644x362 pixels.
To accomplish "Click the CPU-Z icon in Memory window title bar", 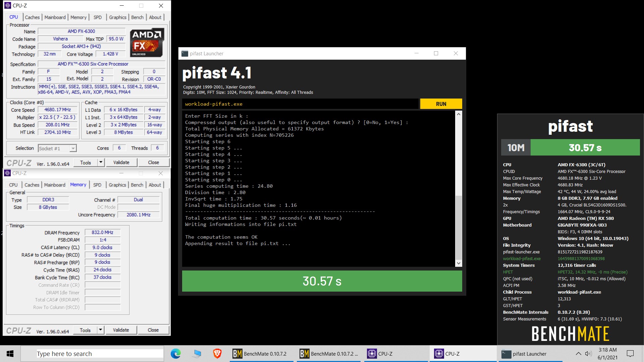I will click(7, 173).
